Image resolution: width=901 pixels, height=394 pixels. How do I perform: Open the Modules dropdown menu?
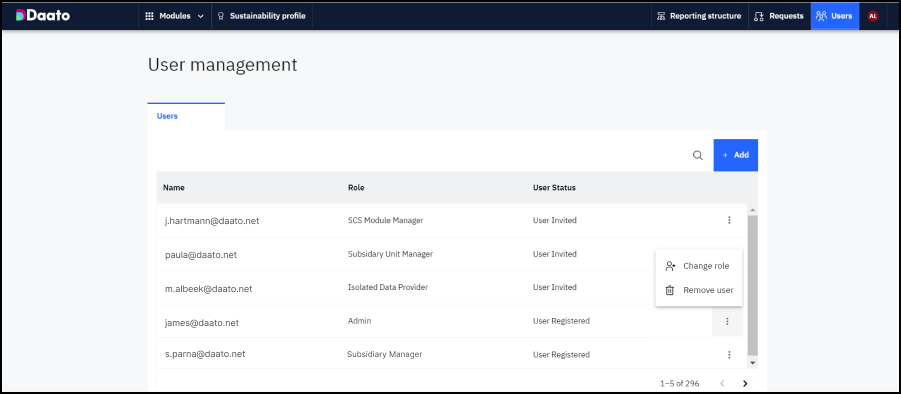point(175,16)
